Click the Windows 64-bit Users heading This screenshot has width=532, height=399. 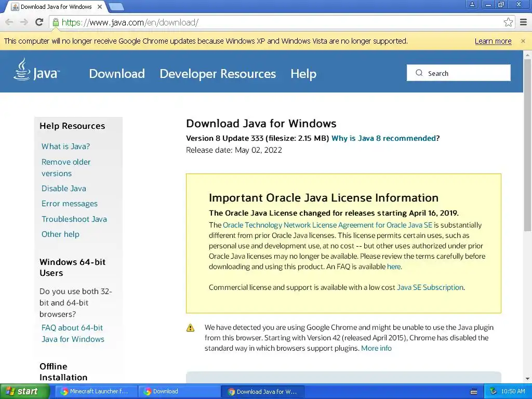[73, 268]
